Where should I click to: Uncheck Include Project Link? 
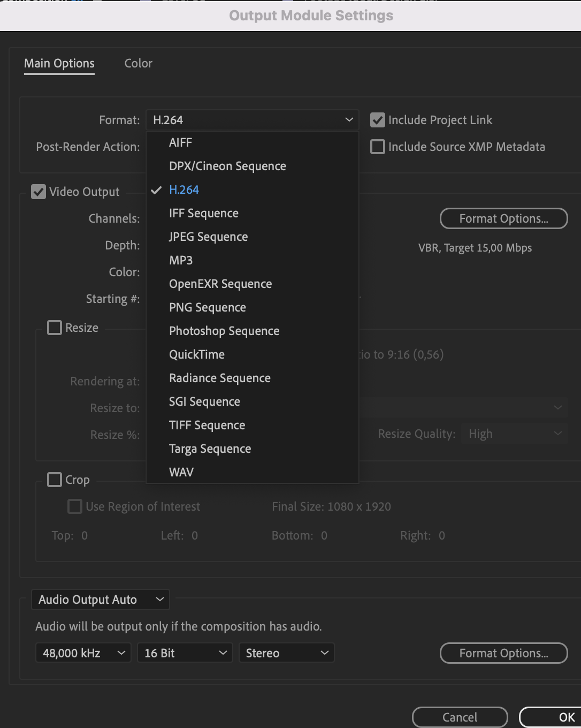[x=378, y=120]
